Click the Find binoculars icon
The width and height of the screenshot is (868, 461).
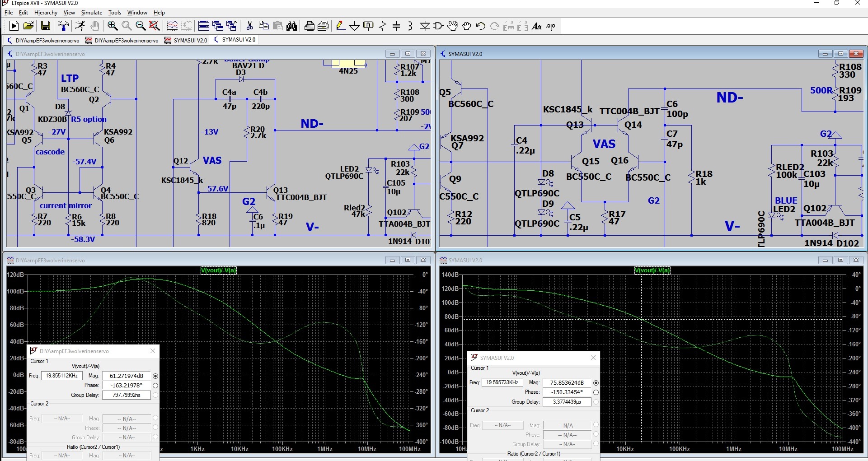point(291,26)
